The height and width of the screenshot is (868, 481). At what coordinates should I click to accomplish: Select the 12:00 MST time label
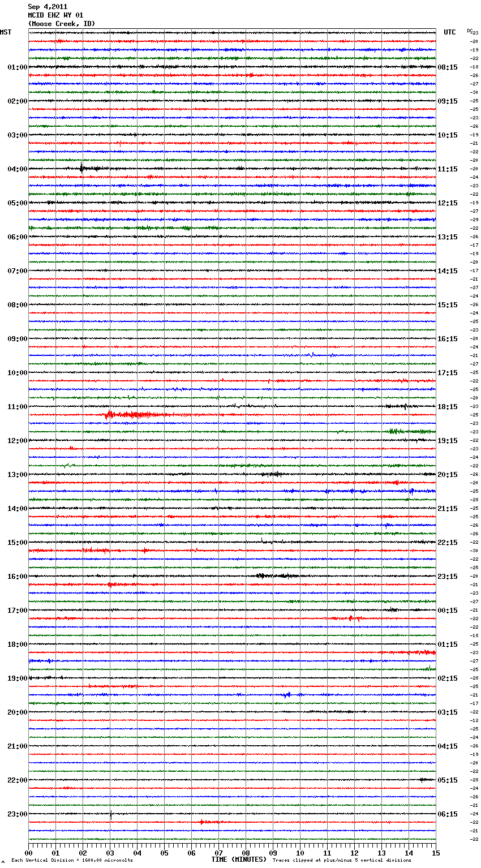[18, 441]
